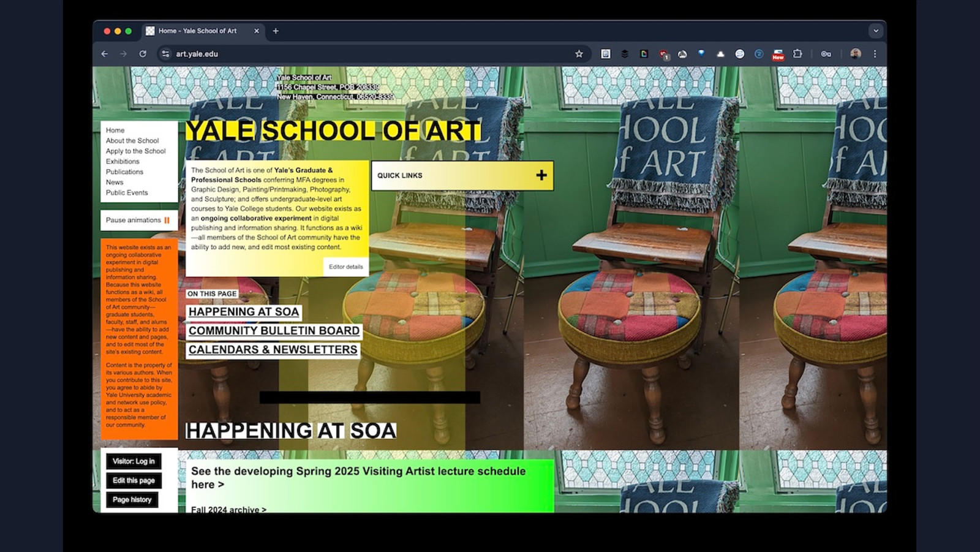Image resolution: width=980 pixels, height=552 pixels.
Task: Open the red extension with badge 1
Action: click(x=663, y=55)
